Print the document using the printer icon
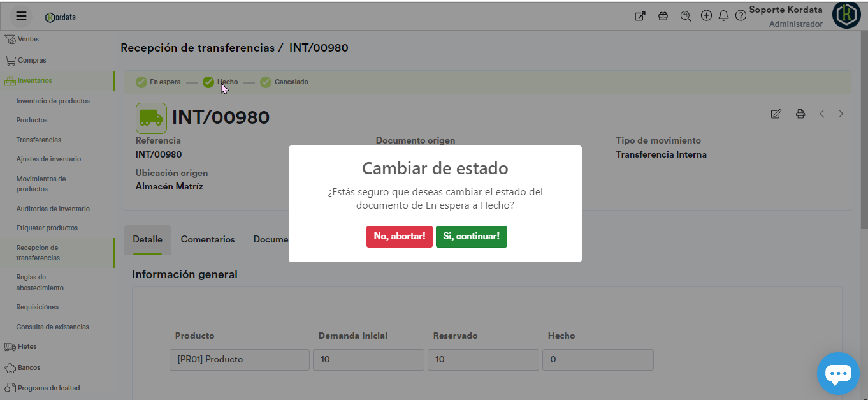This screenshot has height=400, width=868. click(800, 114)
